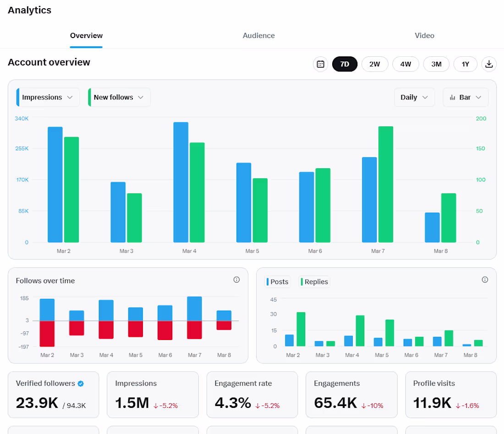This screenshot has width=504, height=434.
Task: Click the -10% change on Engagements
Action: point(372,406)
